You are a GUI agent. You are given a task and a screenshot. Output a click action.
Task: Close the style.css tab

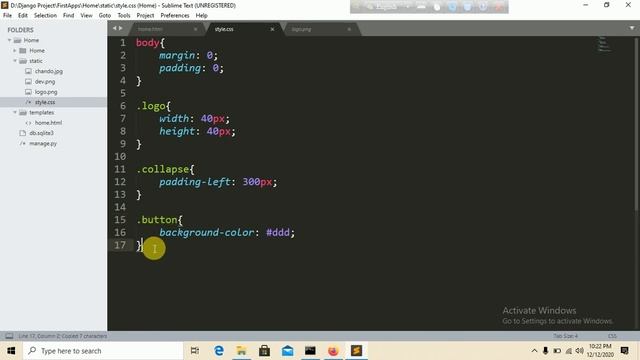click(x=272, y=29)
